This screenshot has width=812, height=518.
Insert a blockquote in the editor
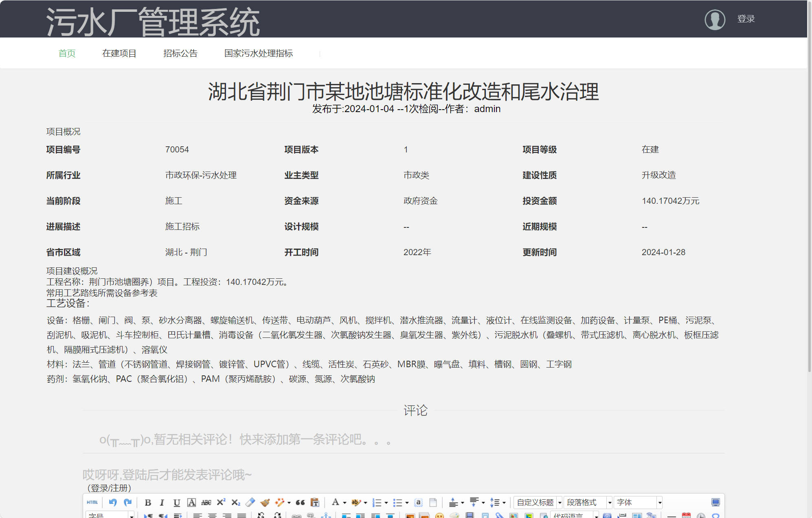point(301,502)
